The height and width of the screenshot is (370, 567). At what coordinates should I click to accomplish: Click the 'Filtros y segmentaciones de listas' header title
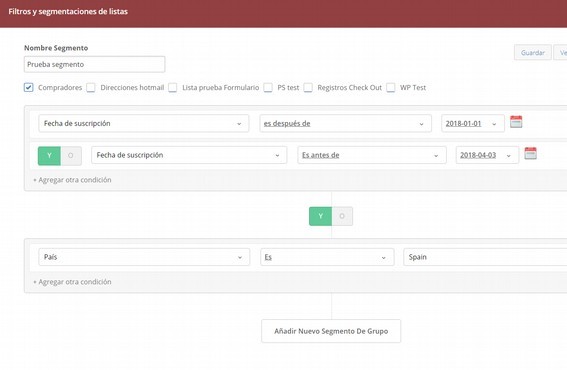click(x=68, y=12)
